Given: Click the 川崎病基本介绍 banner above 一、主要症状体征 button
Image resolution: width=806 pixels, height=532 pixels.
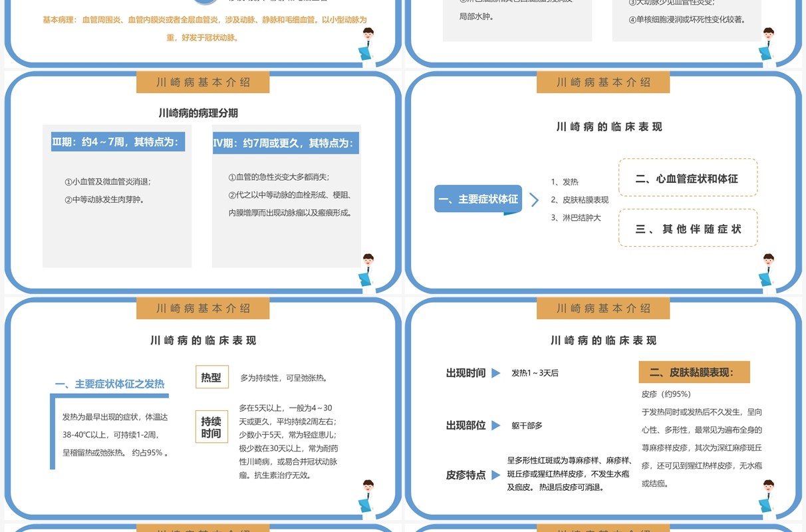Looking at the screenshot, I should [603, 82].
